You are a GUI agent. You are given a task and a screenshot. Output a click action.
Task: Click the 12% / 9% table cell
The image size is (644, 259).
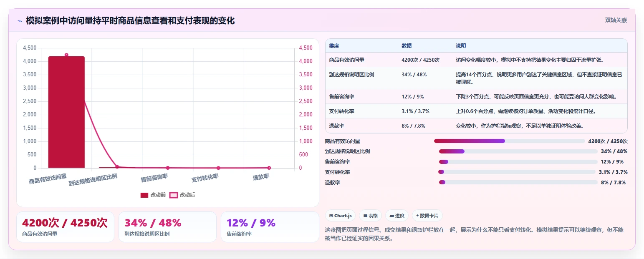[412, 96]
